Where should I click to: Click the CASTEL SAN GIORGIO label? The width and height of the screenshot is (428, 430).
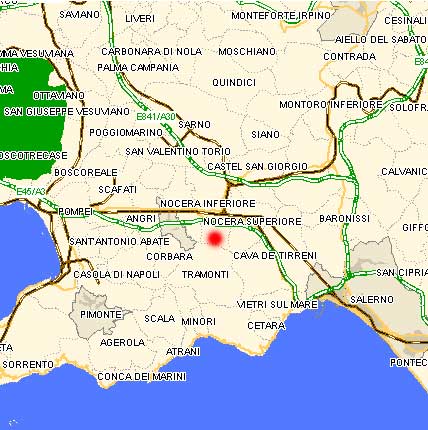tap(258, 166)
